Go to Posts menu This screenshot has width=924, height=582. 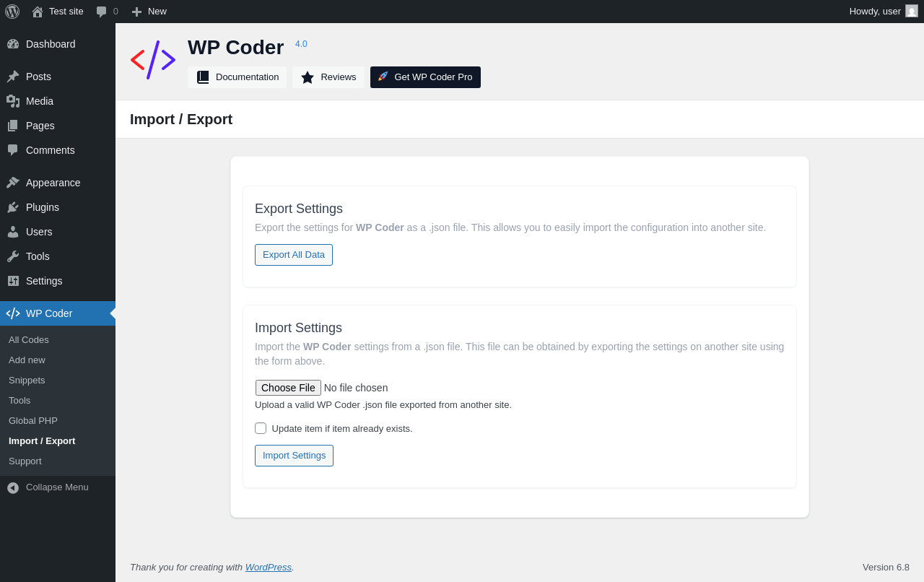tap(58, 77)
